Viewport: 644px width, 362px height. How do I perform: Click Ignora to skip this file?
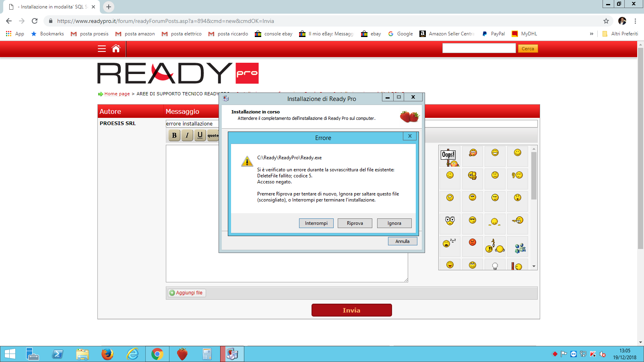[x=394, y=223]
